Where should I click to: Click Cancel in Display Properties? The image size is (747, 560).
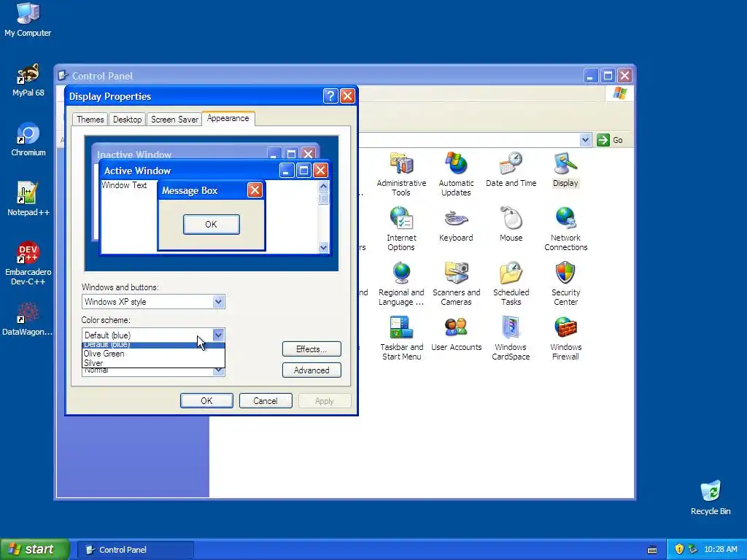(266, 401)
